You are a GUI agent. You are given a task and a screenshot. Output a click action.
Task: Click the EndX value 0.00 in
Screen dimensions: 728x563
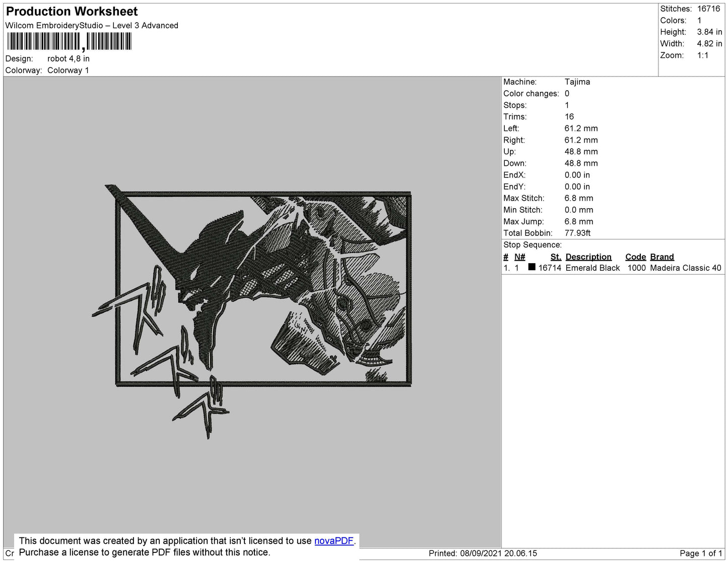click(x=577, y=175)
